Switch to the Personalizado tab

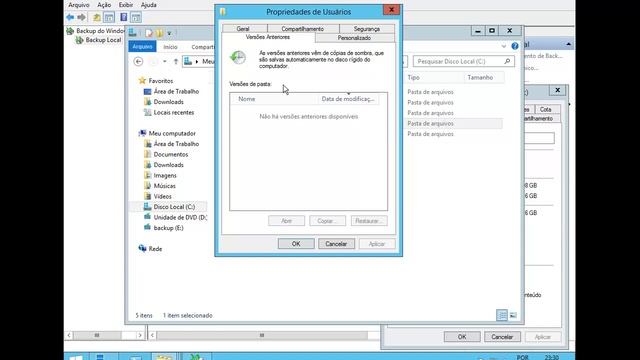point(354,38)
